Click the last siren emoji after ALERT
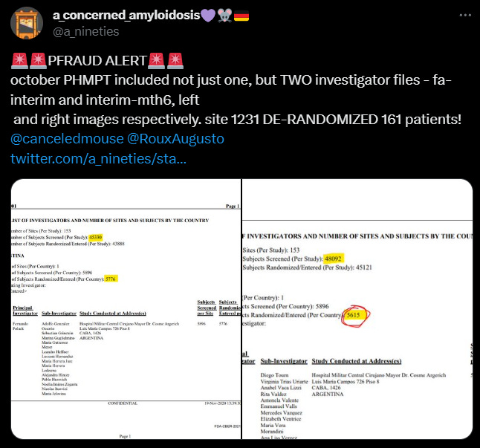The image size is (480, 448). [x=175, y=61]
